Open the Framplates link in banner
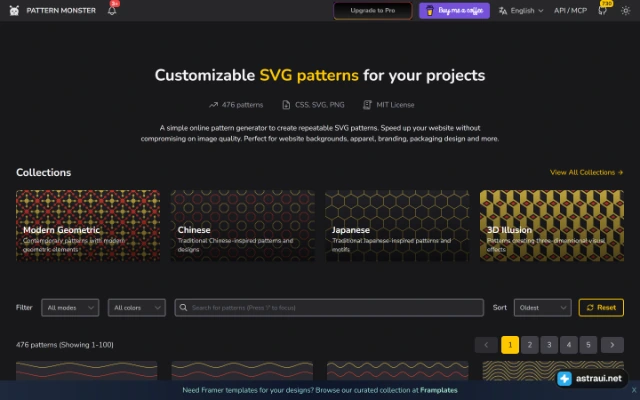The width and height of the screenshot is (640, 400). 439,390
